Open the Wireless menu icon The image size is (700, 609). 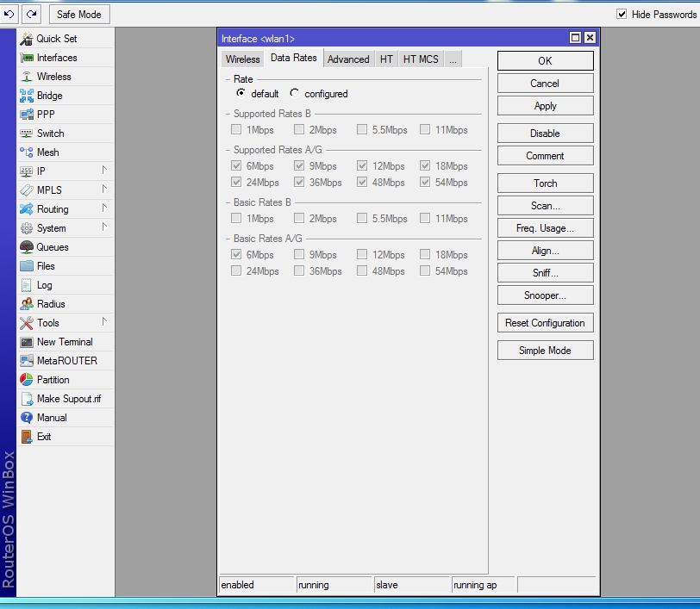click(27, 77)
